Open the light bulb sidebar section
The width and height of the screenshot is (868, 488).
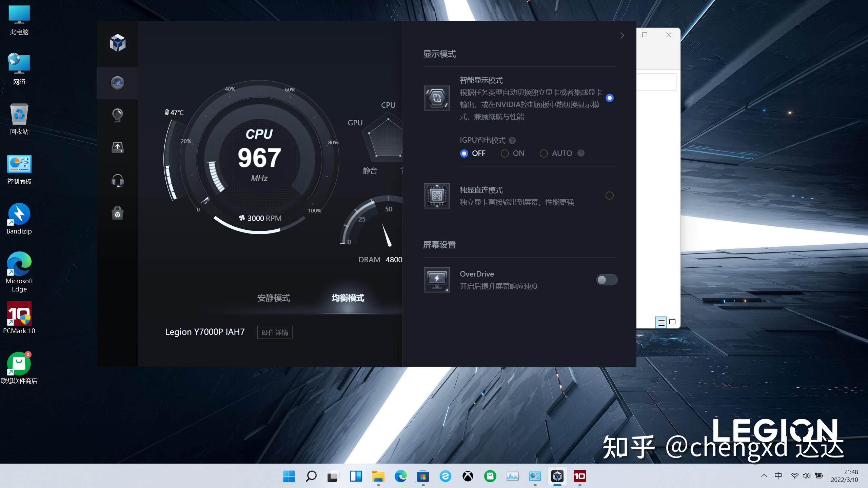coord(118,115)
